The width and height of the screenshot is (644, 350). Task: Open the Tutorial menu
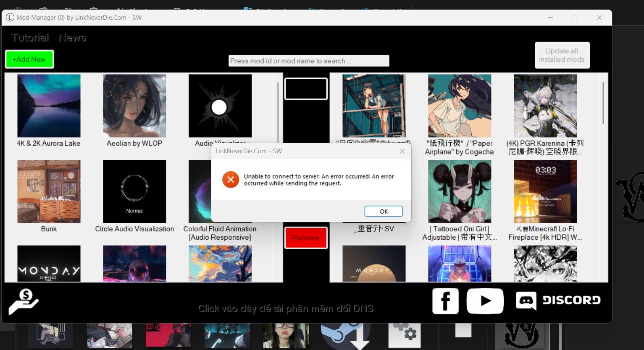(30, 38)
